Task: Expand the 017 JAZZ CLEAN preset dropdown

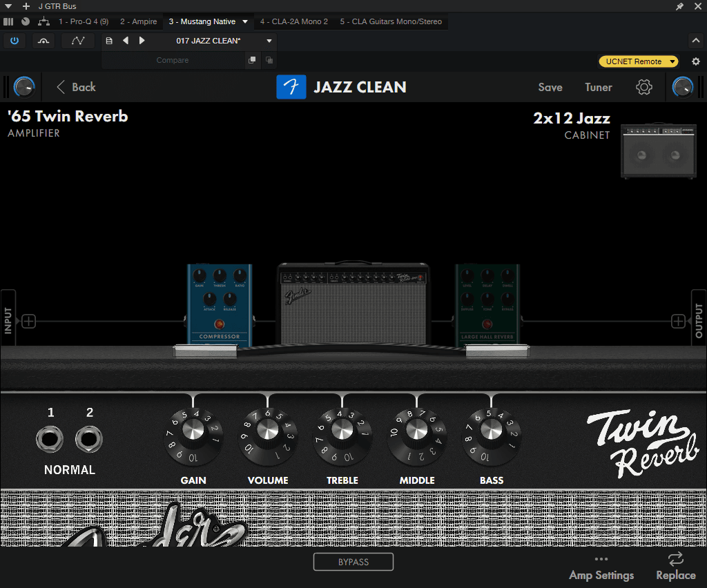Action: [269, 41]
